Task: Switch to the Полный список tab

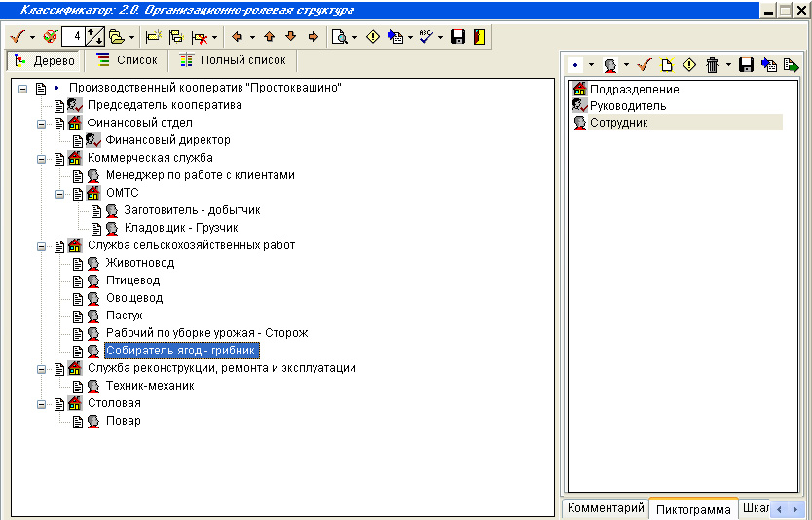Action: click(233, 60)
